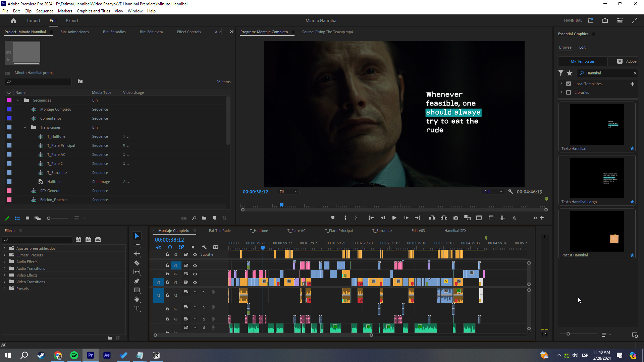Toggle lock on V2 track
The image size is (644, 362).
(x=167, y=274)
